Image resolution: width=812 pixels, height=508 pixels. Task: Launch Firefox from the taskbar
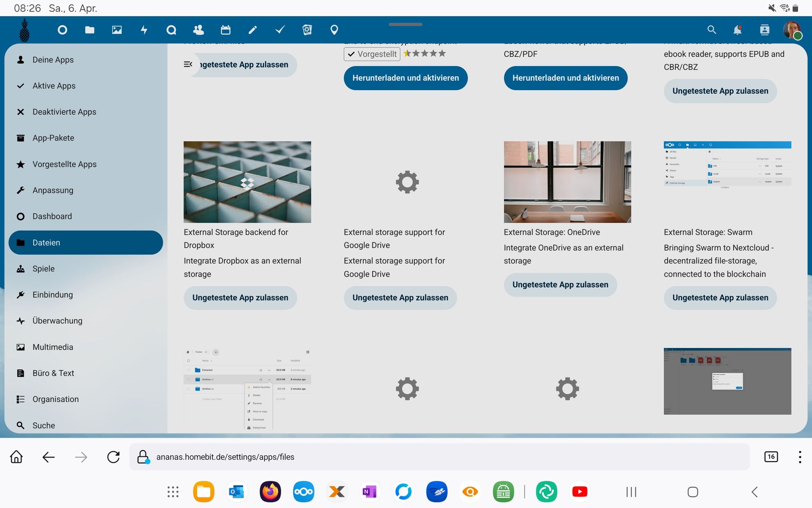(270, 491)
